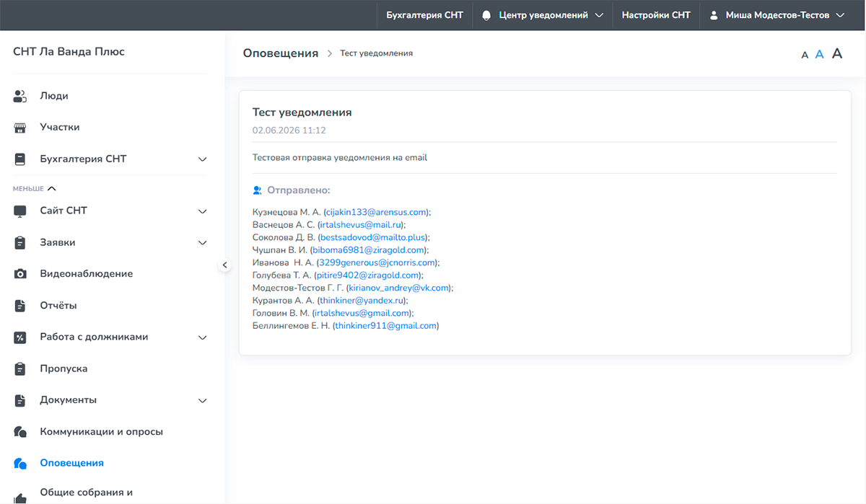This screenshot has width=866, height=504.
Task: Click the Отчёты document icon
Action: (x=20, y=306)
